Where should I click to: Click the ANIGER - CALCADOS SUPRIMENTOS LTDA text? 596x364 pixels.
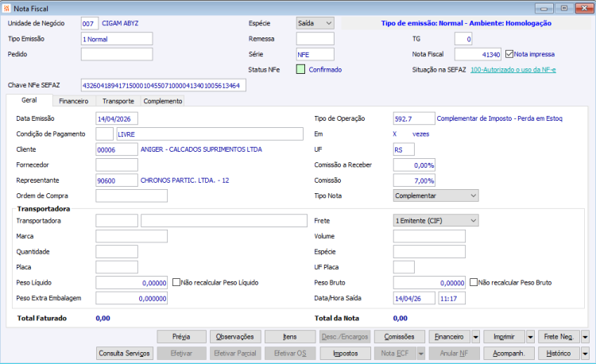click(x=201, y=149)
